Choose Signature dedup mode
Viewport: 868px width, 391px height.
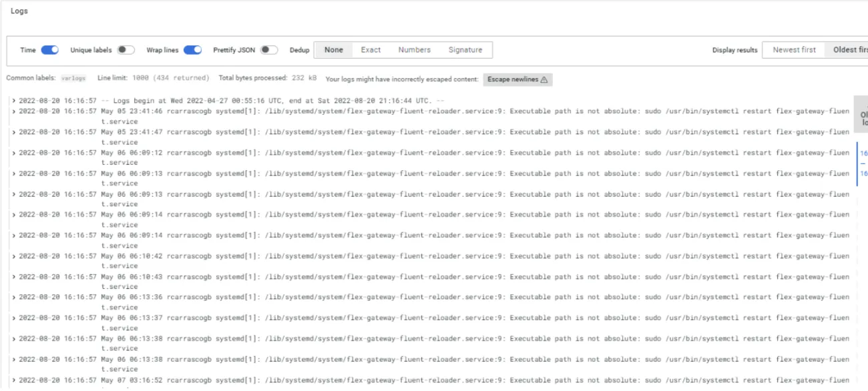465,50
